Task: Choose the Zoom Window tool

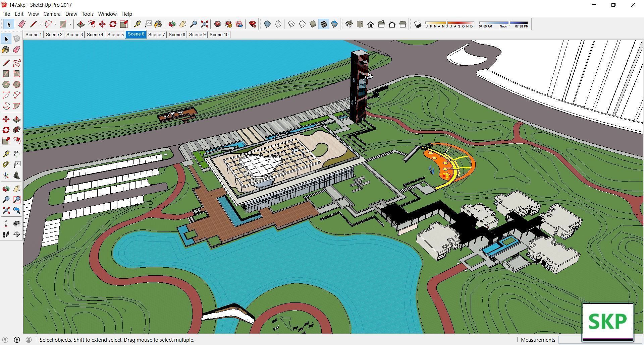Action: [x=17, y=200]
